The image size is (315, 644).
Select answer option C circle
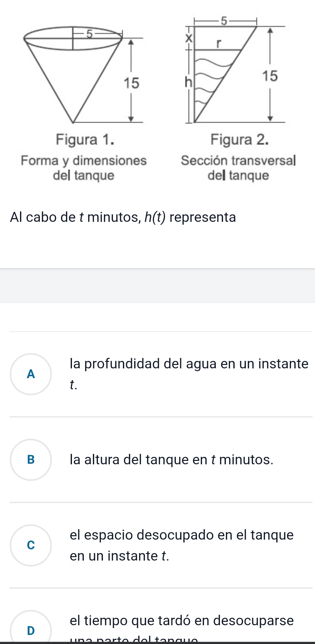(x=31, y=545)
